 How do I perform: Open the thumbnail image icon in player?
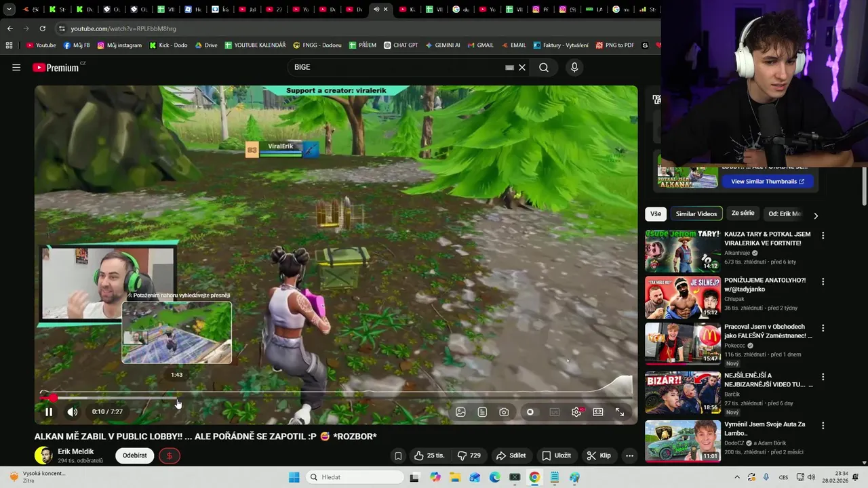click(460, 412)
